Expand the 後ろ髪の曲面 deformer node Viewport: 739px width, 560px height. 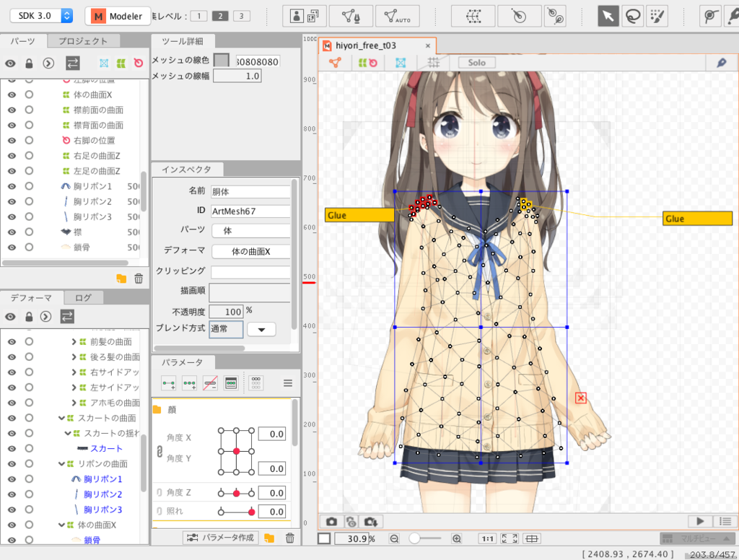tap(74, 356)
